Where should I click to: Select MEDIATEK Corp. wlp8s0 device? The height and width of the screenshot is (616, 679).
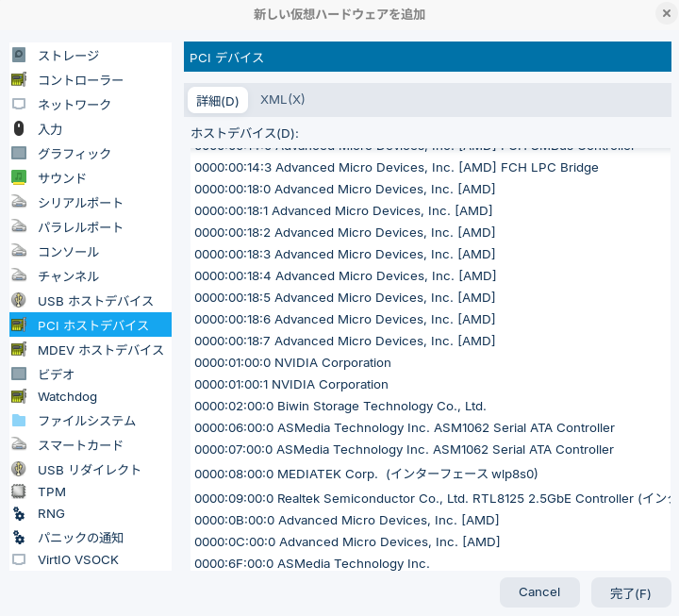pyautogui.click(x=430, y=474)
